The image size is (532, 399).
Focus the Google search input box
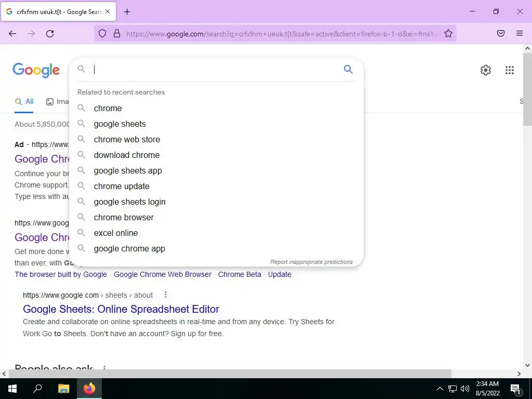coord(216,69)
